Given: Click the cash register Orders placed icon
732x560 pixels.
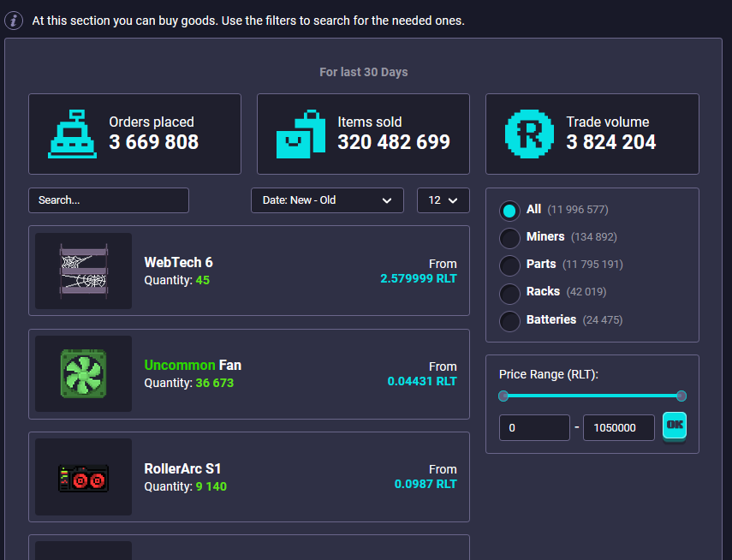Looking at the screenshot, I should click(73, 134).
